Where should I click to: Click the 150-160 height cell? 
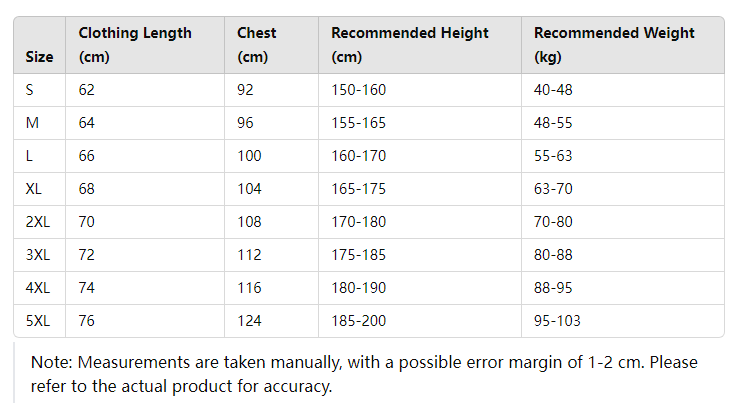[359, 90]
